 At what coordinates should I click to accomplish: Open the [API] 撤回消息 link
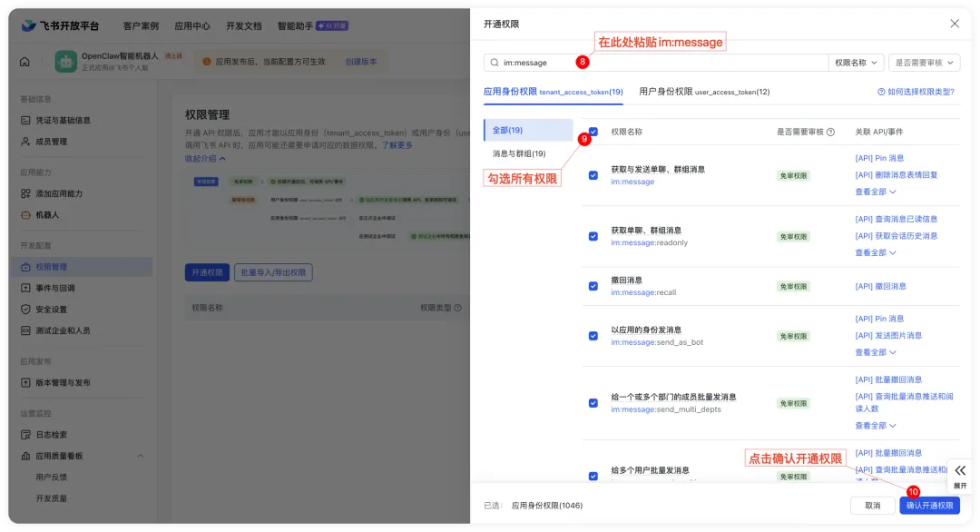click(880, 286)
